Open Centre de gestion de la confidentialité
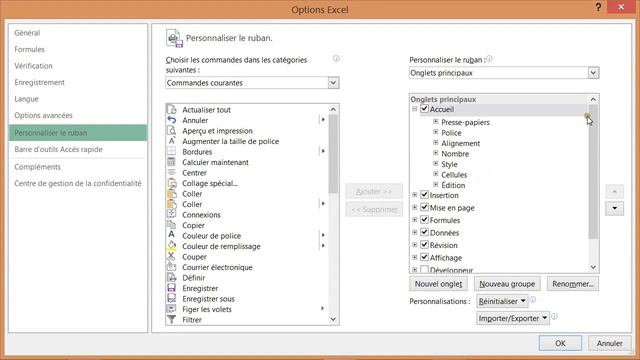 [x=78, y=183]
